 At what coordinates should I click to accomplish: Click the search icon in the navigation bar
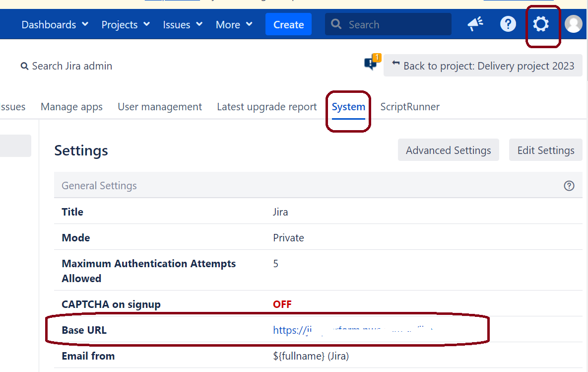click(336, 24)
